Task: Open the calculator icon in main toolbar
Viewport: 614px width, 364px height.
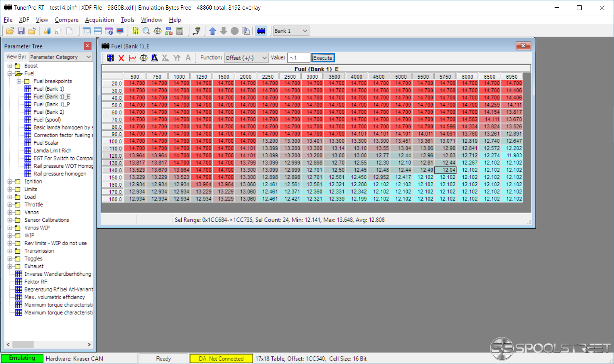Action: [180, 31]
